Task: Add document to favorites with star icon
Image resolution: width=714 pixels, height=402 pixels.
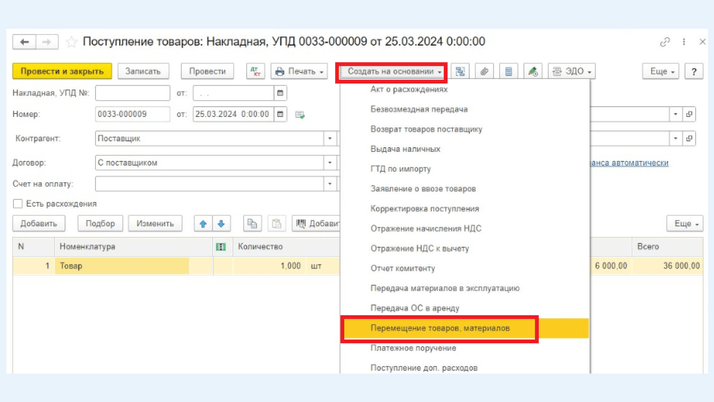Action: 71,42
